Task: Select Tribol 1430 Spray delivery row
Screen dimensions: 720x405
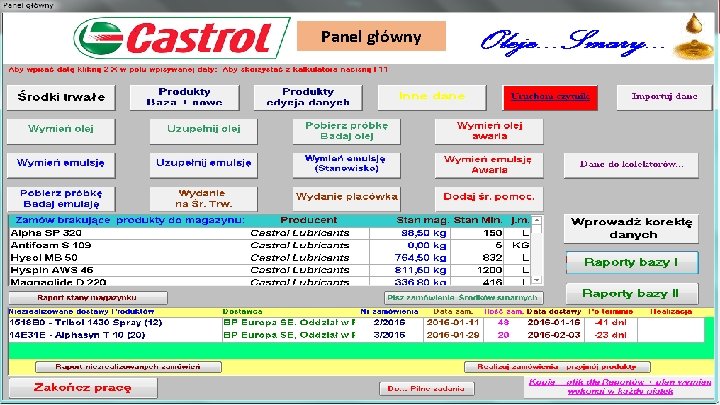Action: [x=356, y=323]
